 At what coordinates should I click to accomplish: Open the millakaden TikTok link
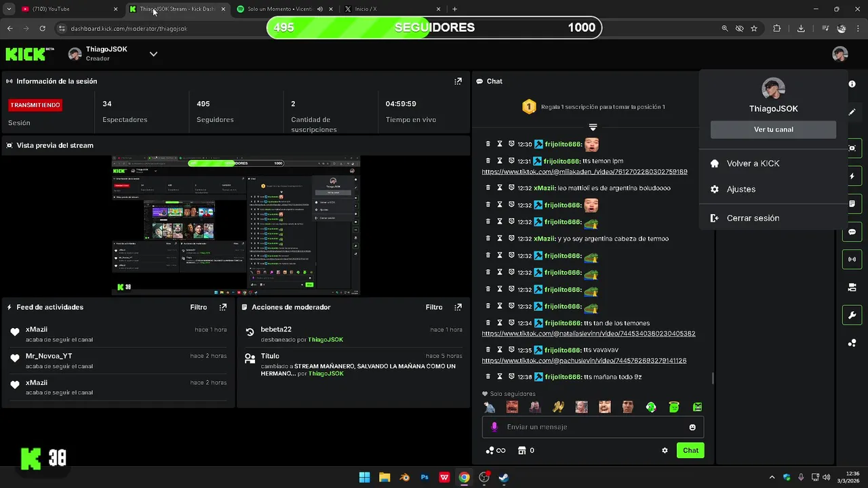click(585, 171)
